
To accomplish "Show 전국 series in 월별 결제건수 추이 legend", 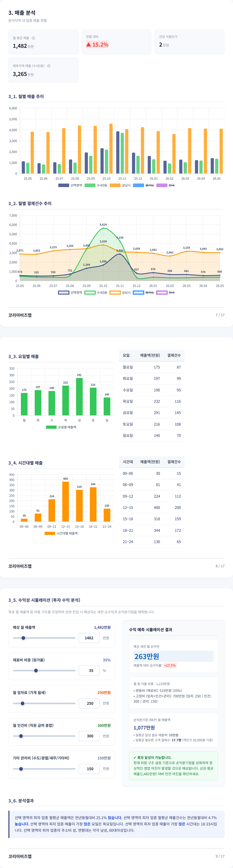I will click(x=165, y=292).
